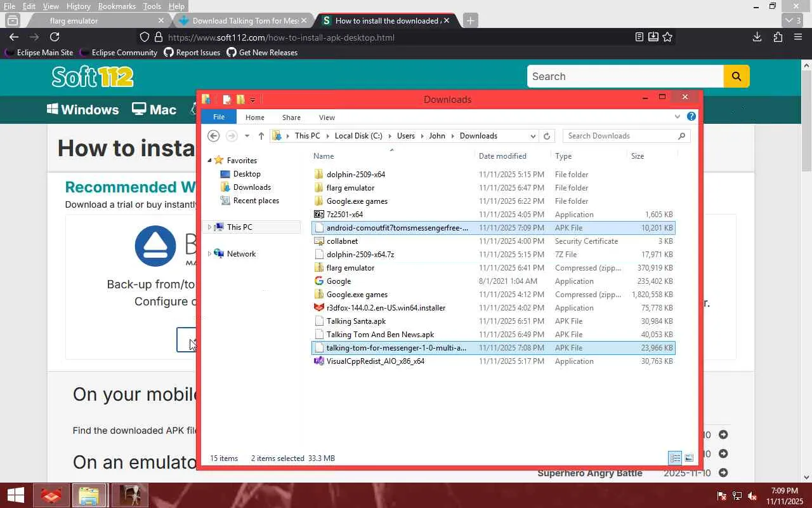Image resolution: width=812 pixels, height=508 pixels.
Task: Click the network icon in system tray
Action: (737, 496)
